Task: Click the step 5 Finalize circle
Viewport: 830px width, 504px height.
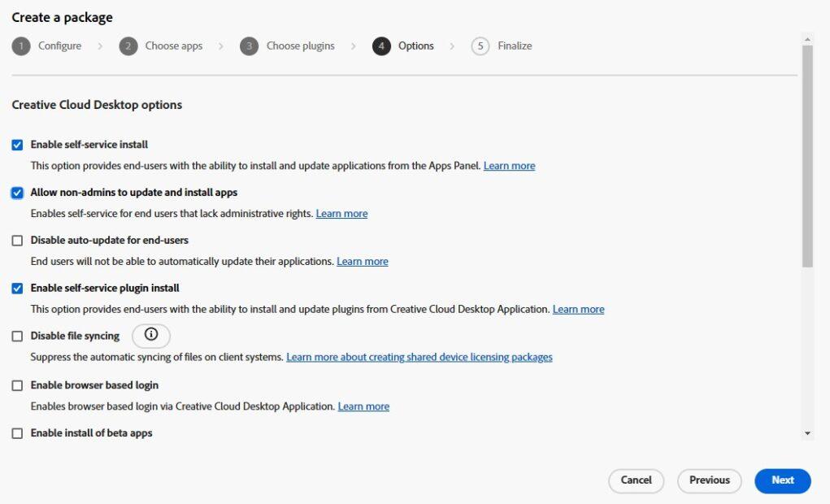Action: [x=479, y=46]
